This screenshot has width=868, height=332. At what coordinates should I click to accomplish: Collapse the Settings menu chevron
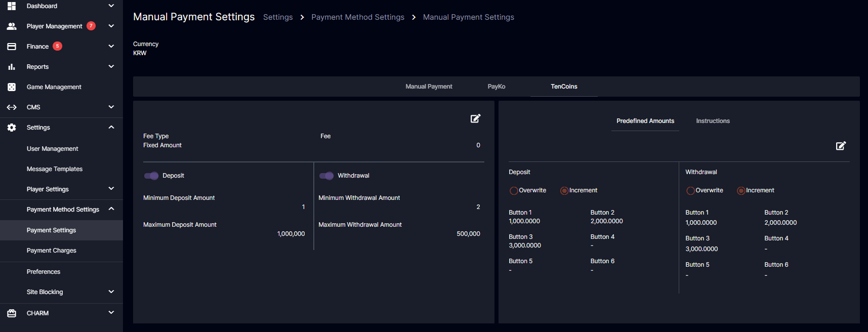(111, 127)
